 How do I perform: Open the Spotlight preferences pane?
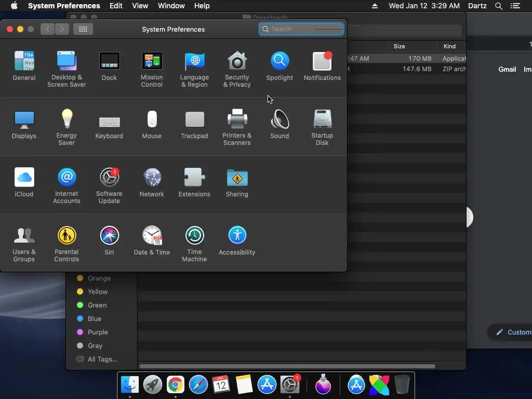point(280,66)
